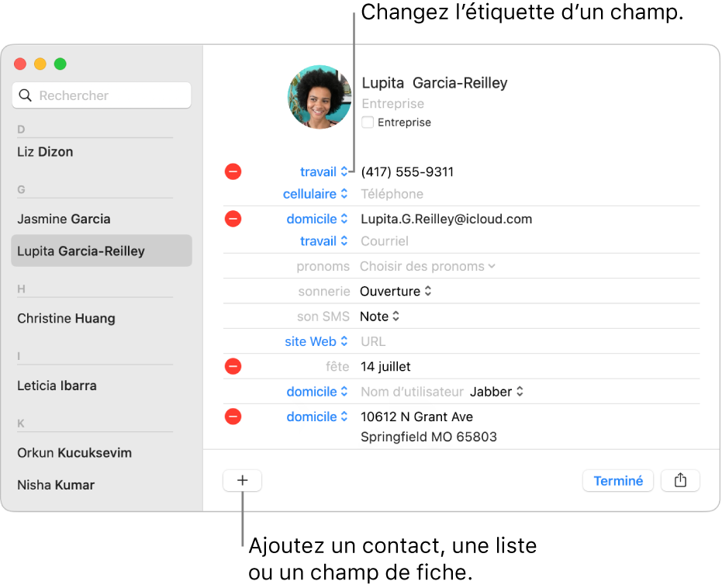Change domicile label for Nom d'utilisateur
Screen dimensions: 722x588
point(317,392)
